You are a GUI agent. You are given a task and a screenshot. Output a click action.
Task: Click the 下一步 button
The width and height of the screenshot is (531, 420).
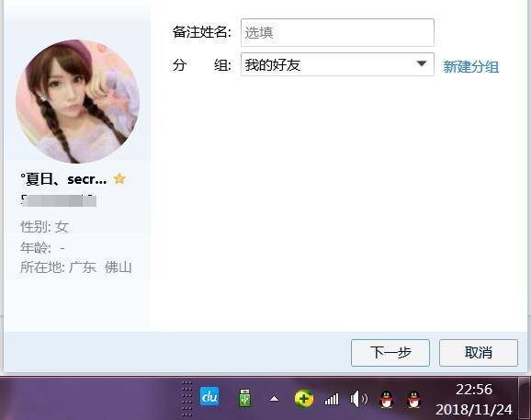(390, 353)
